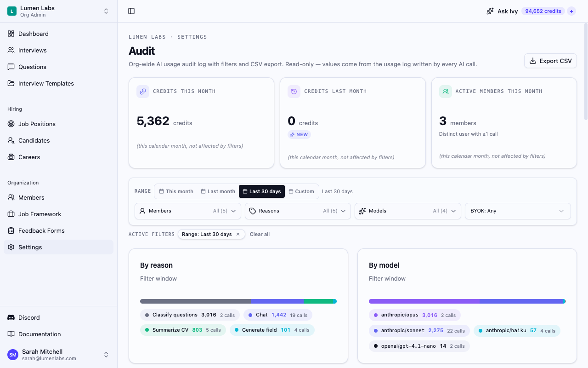Click the SM user avatar

coord(13,355)
